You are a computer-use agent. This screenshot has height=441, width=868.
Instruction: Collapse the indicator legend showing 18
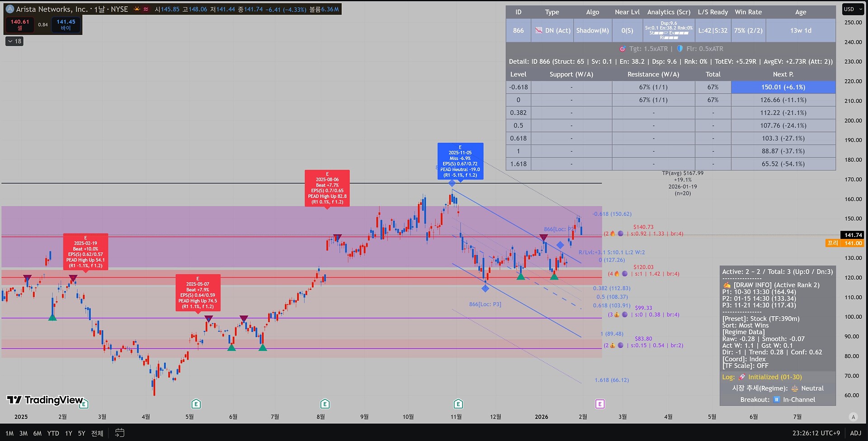coord(14,41)
